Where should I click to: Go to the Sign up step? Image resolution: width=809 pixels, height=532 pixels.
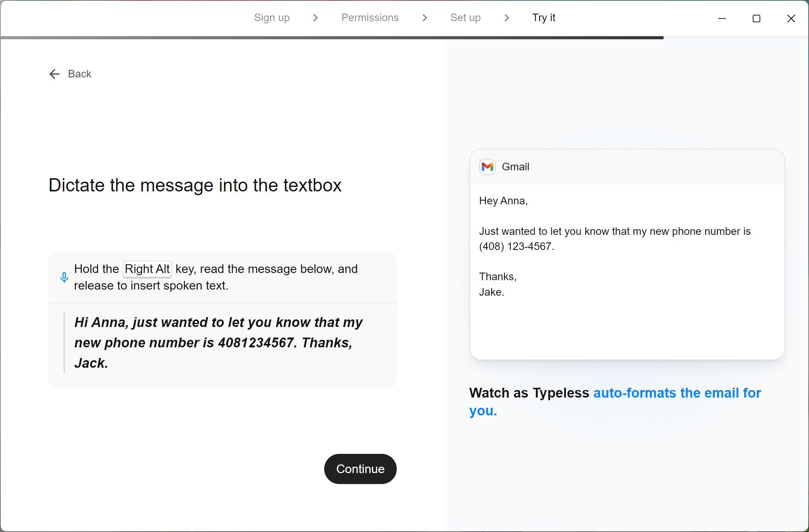pyautogui.click(x=272, y=18)
